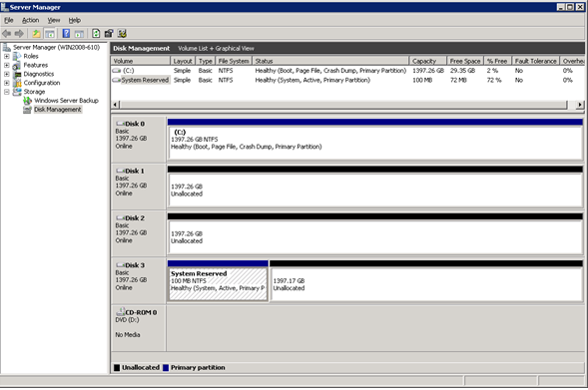Image resolution: width=588 pixels, height=390 pixels.
Task: Sort by the Capacity column header
Action: coord(428,61)
